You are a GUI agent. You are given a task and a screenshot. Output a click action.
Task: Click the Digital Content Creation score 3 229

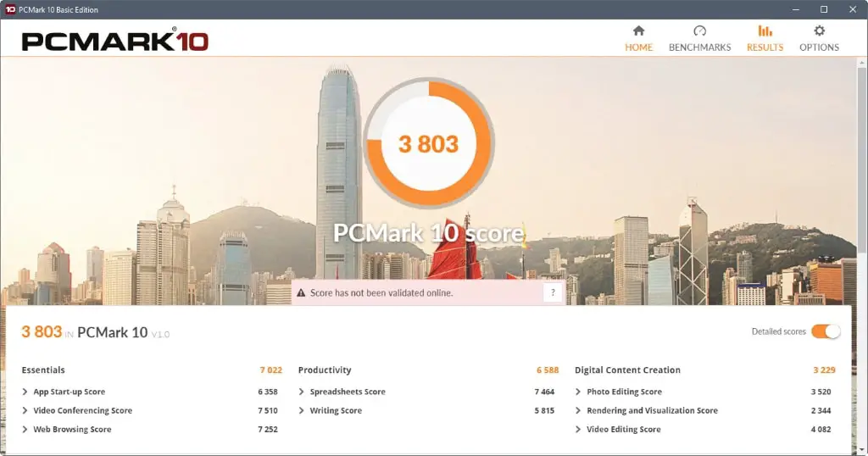[824, 370]
